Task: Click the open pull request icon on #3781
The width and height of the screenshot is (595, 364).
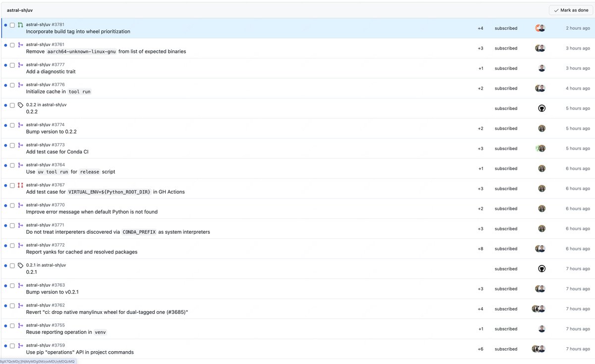Action: pos(20,25)
